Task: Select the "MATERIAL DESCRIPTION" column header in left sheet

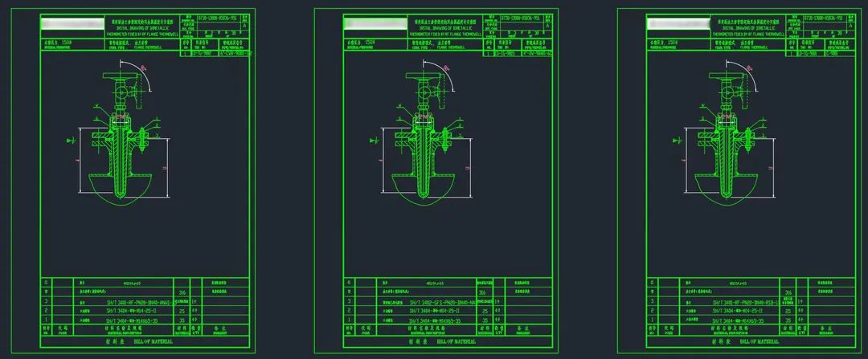Action: pyautogui.click(x=123, y=333)
